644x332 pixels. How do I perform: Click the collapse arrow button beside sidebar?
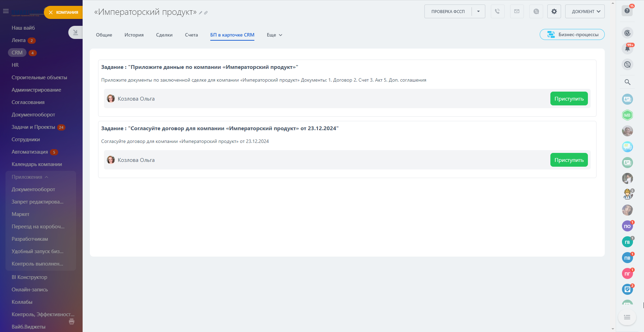(x=75, y=32)
